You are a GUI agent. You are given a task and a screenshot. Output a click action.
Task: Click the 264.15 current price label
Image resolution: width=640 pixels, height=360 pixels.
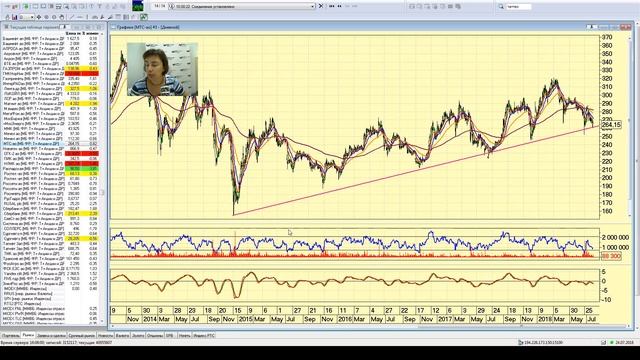(x=611, y=125)
